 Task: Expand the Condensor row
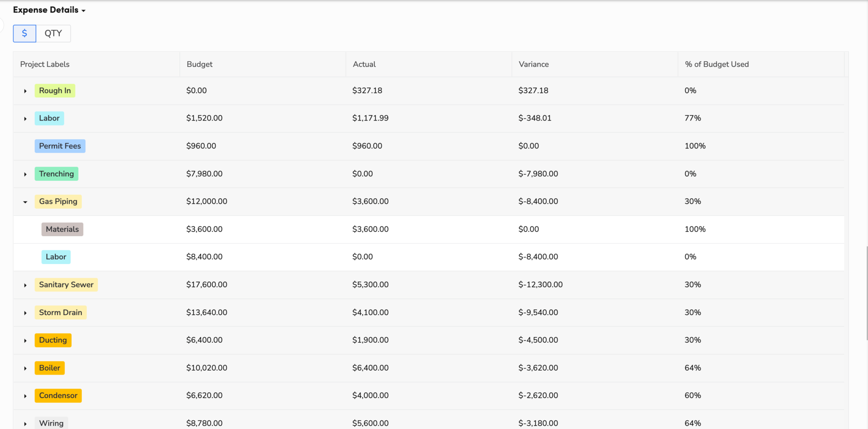click(x=25, y=395)
